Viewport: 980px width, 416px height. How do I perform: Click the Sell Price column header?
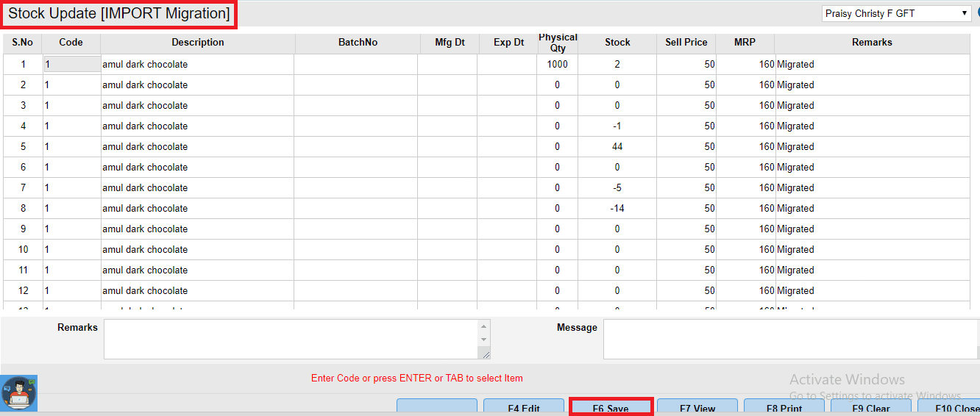tap(686, 43)
